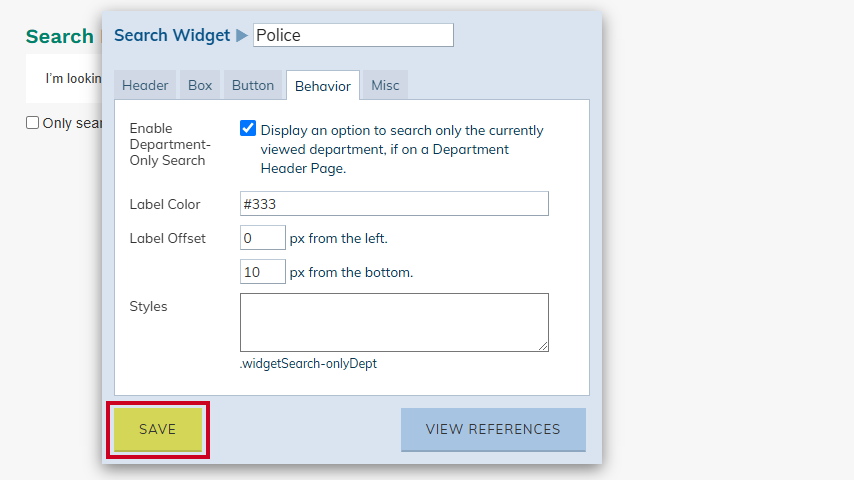Click the Search Widget title text
Screen dimensions: 854x480
(172, 35)
